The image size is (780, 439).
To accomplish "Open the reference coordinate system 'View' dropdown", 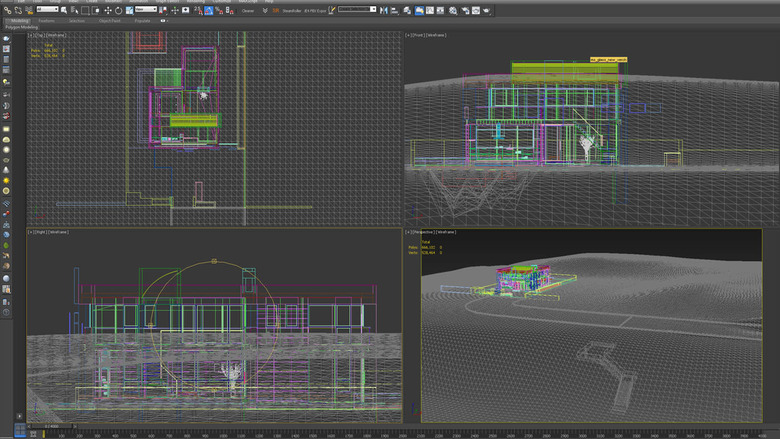I will pos(145,10).
